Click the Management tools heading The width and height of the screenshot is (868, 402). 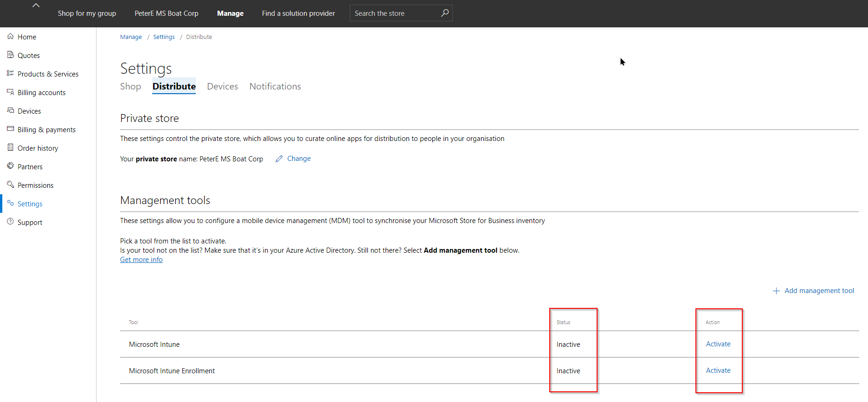tap(165, 200)
